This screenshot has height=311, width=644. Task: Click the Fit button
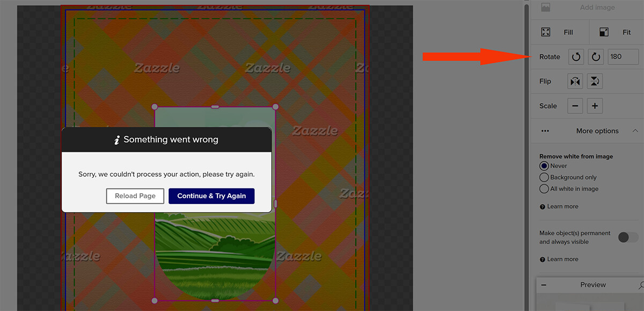tap(616, 32)
